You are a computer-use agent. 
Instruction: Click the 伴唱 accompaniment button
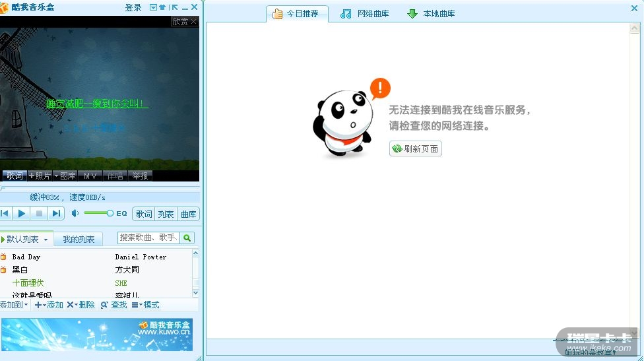115,176
